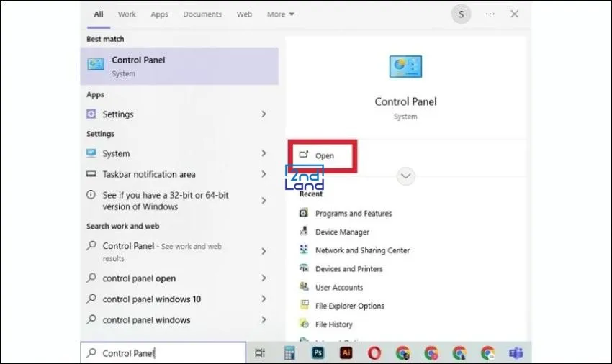Viewport: 612px width, 364px height.
Task: Open Programs and Features recent item
Action: [x=354, y=214]
